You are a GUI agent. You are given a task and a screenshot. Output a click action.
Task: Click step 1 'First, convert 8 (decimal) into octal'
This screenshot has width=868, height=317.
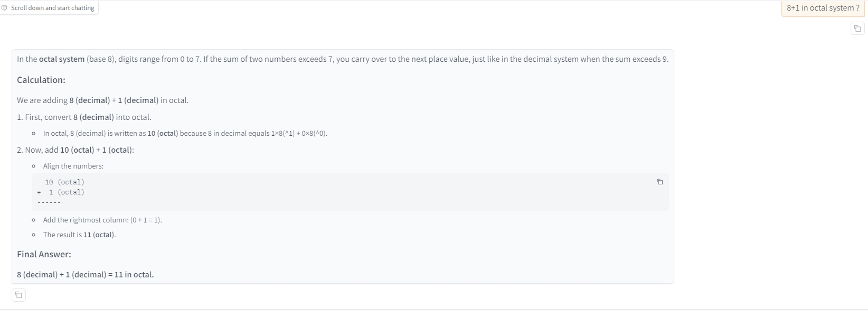pos(84,117)
